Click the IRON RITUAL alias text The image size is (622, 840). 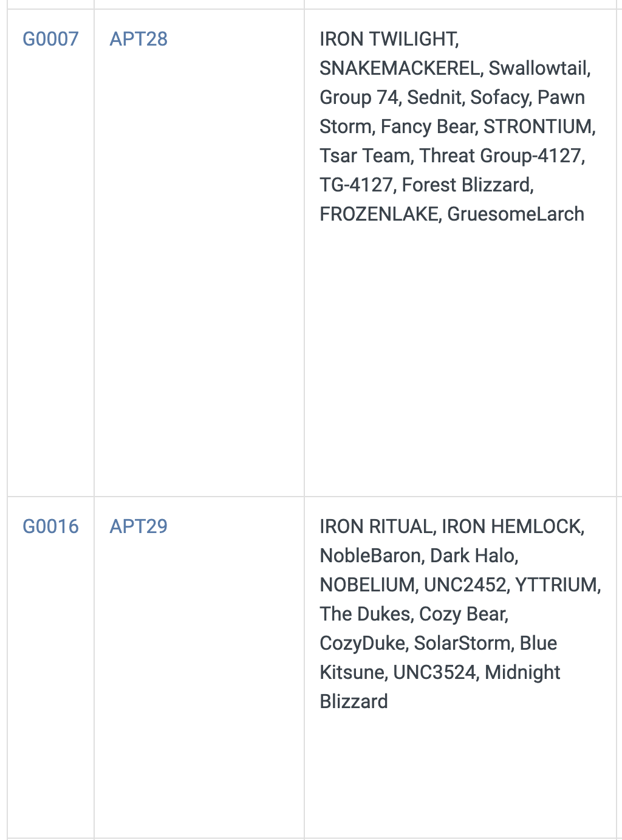pyautogui.click(x=376, y=526)
